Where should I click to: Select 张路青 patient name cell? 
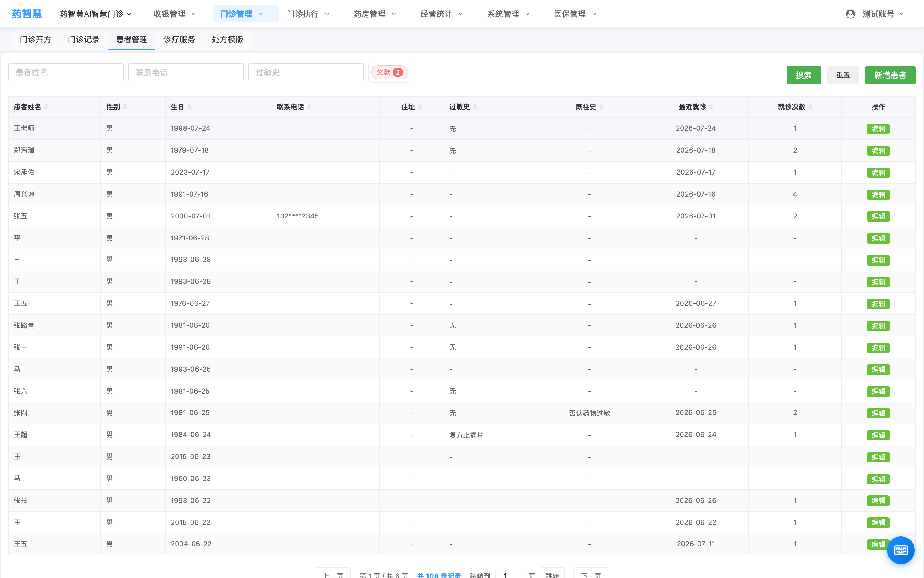click(24, 325)
